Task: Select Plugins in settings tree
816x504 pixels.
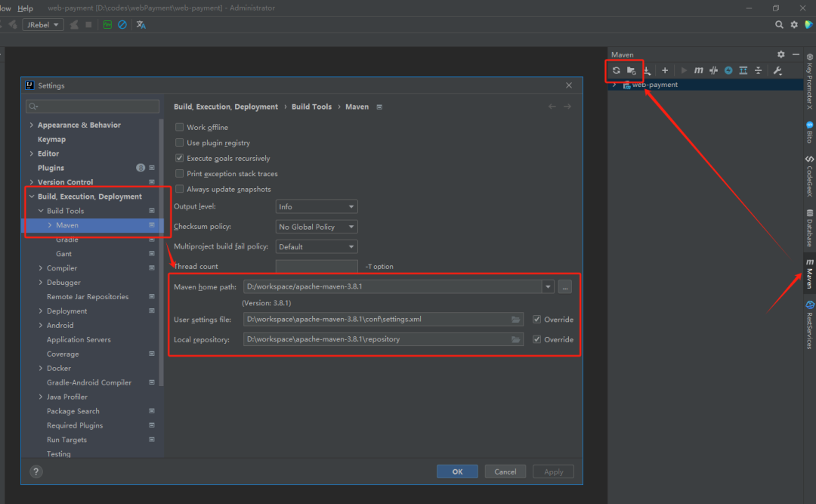Action: pyautogui.click(x=51, y=168)
